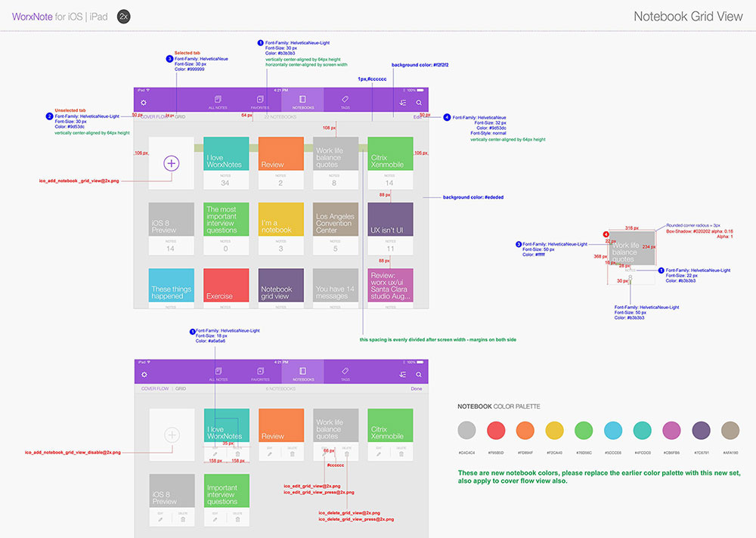This screenshot has height=538, width=756.
Task: Click the pencil edit icon under Review notebook
Action: (269, 453)
